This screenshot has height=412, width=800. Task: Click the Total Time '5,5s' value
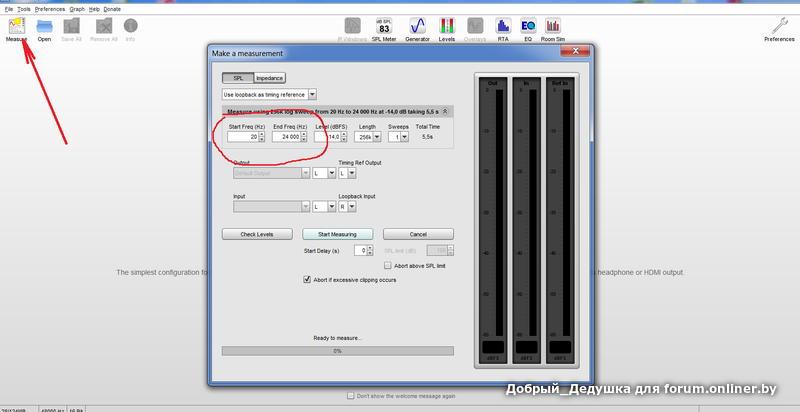428,137
